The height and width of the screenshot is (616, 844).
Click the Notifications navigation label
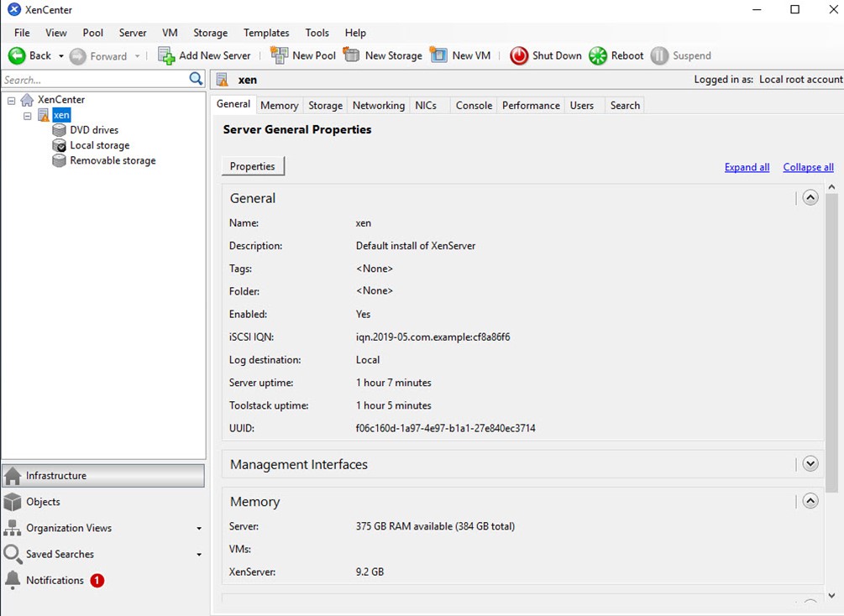55,580
